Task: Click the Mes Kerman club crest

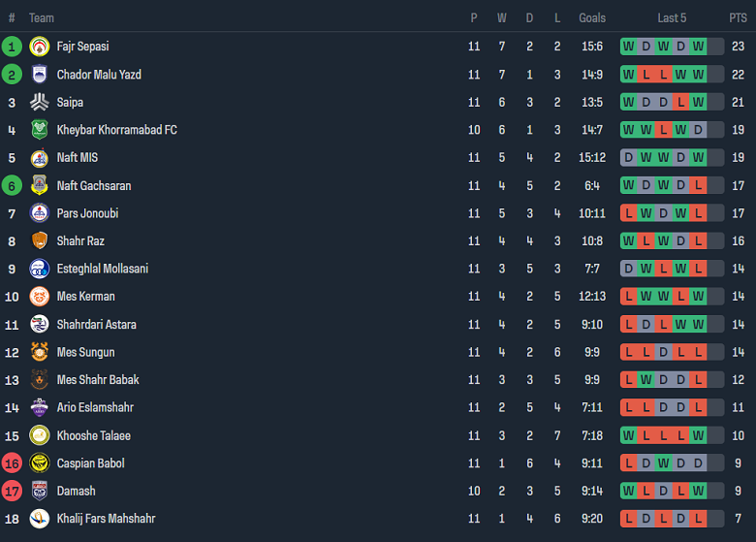Action: (x=39, y=297)
